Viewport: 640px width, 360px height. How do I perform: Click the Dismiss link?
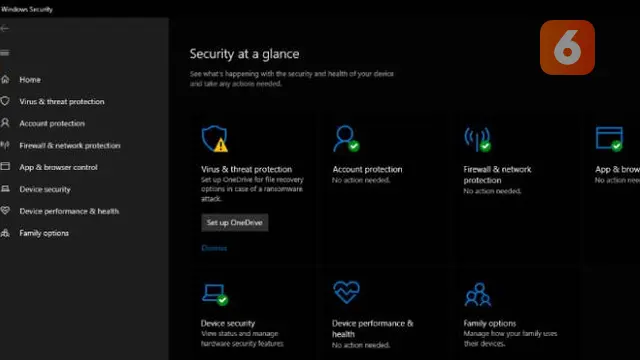pyautogui.click(x=214, y=248)
